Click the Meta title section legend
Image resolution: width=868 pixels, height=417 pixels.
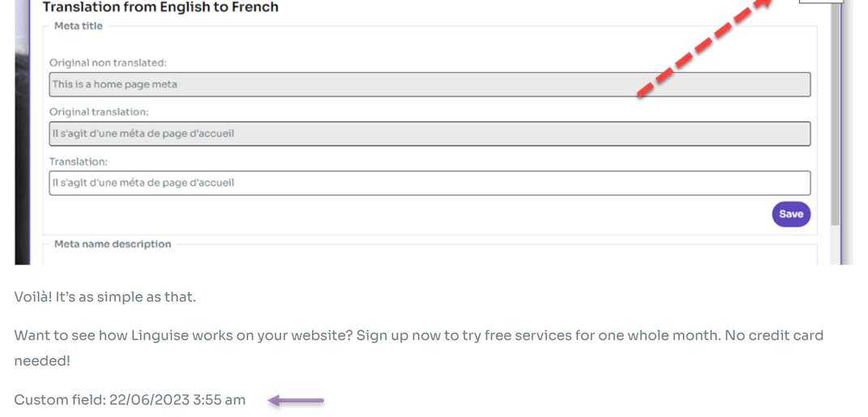point(78,26)
